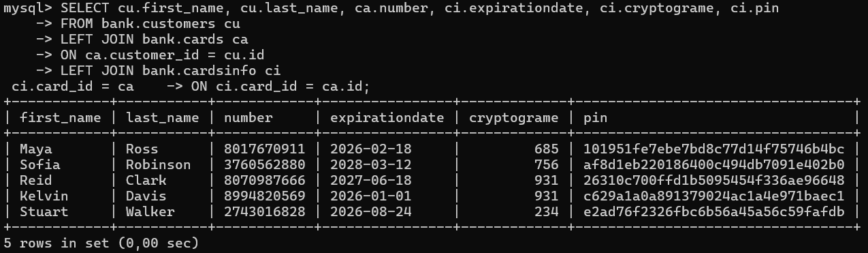Click the '5 rows in set' status line
The image size is (868, 253).
(x=101, y=243)
